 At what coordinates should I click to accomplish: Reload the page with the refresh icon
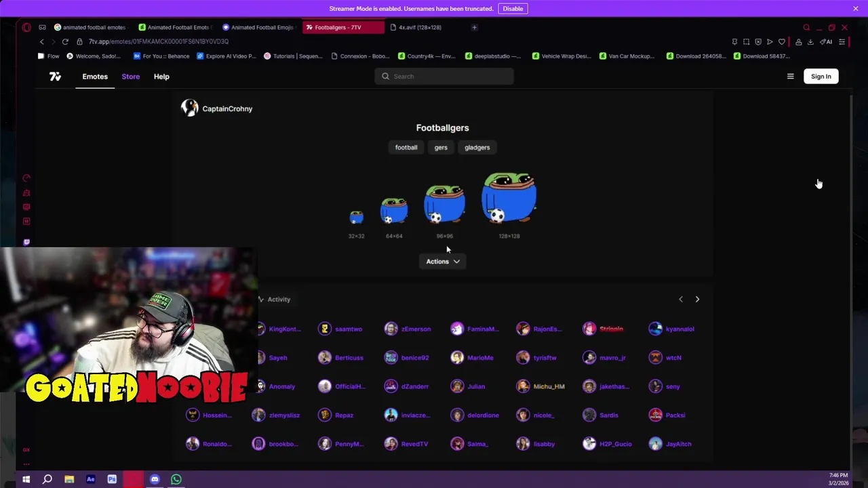pos(65,41)
